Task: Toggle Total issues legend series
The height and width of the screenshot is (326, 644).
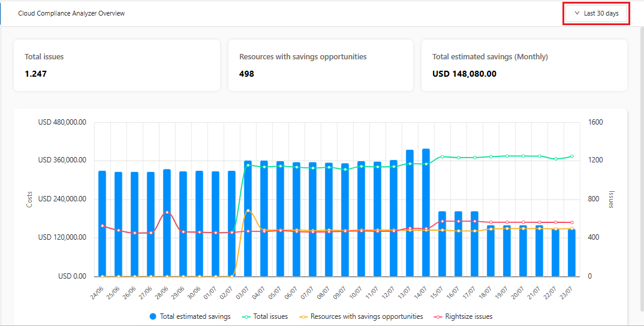Action: point(270,316)
